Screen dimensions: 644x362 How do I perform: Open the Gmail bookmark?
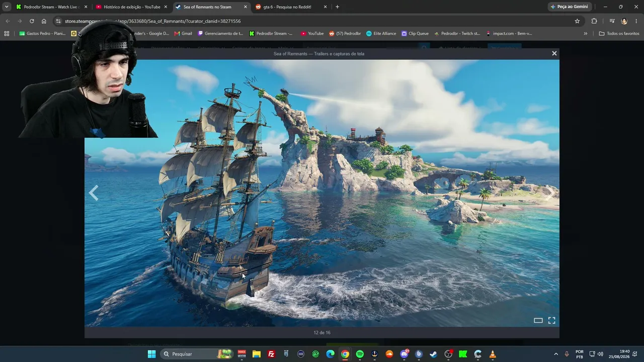point(183,34)
